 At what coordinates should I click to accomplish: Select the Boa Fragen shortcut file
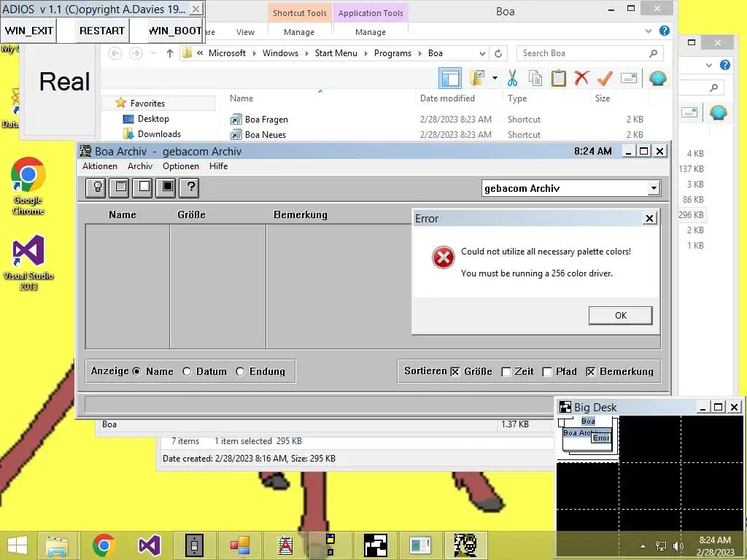(x=266, y=120)
